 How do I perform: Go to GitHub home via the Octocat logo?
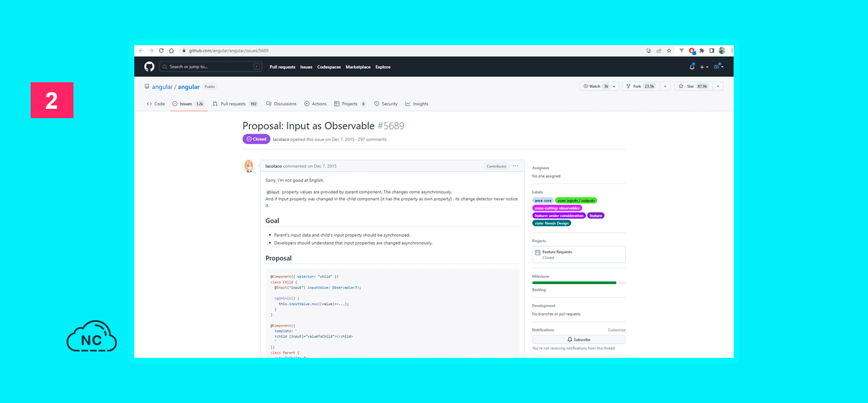click(149, 67)
